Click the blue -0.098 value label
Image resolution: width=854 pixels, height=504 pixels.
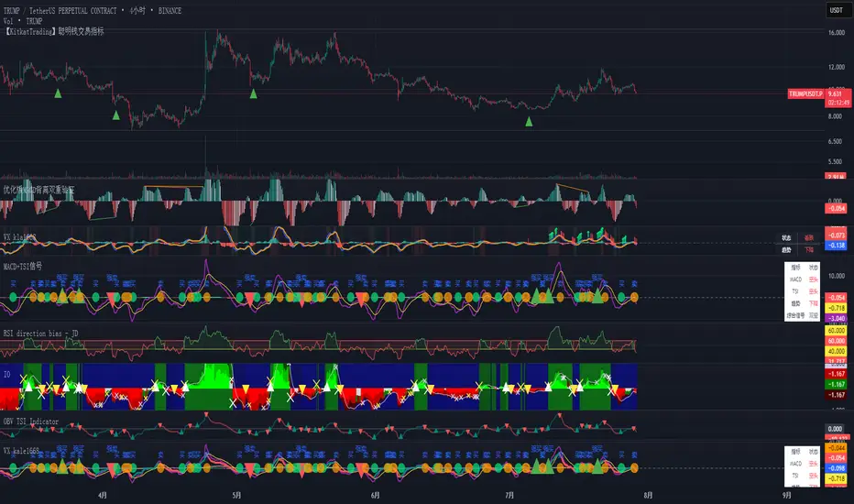click(x=836, y=468)
